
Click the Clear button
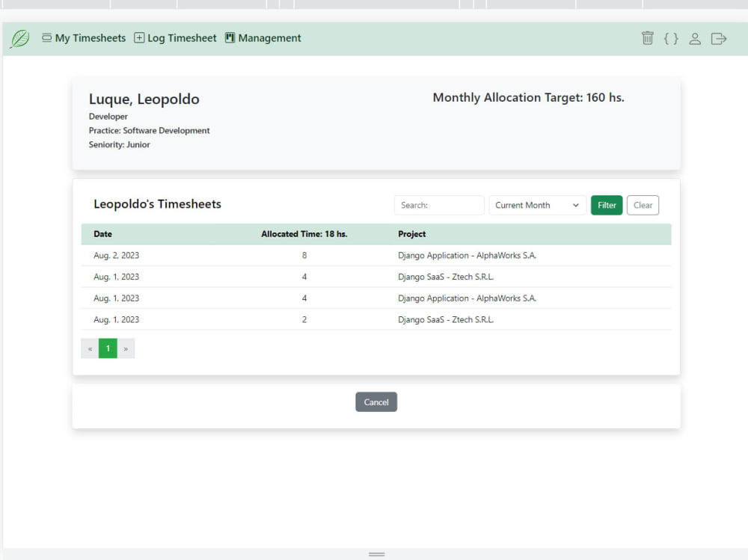point(643,205)
